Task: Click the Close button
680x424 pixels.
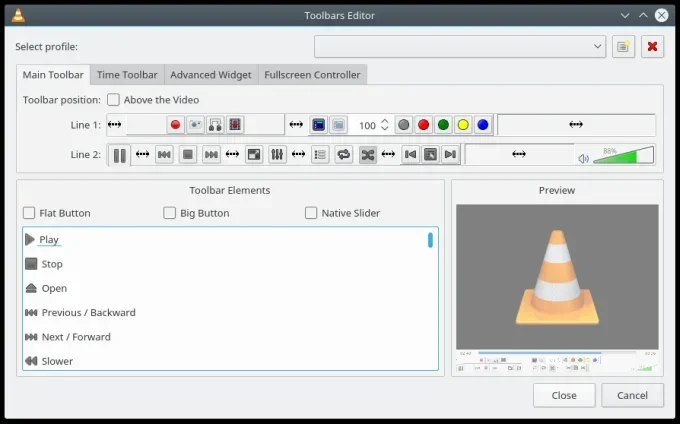Action: 564,395
